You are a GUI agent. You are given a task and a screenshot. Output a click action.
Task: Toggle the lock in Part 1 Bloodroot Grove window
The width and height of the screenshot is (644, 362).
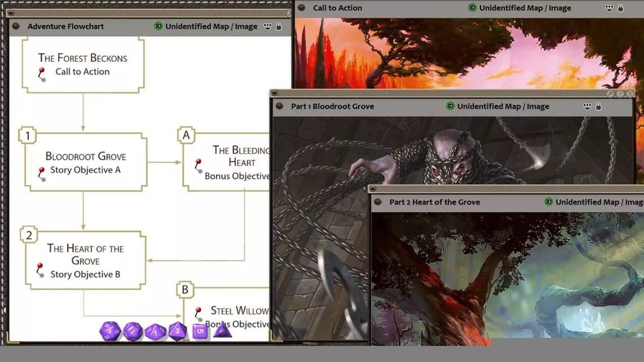[x=598, y=106]
